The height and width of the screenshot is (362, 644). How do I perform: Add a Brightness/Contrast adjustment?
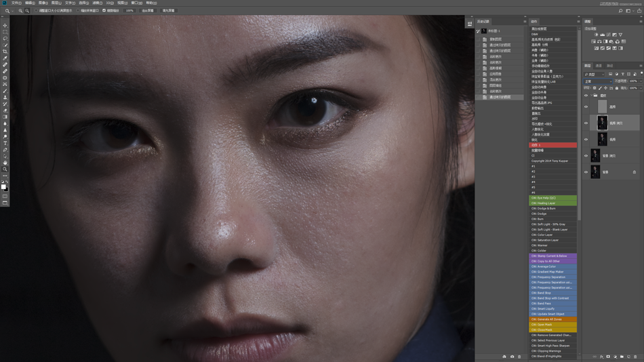tap(597, 35)
